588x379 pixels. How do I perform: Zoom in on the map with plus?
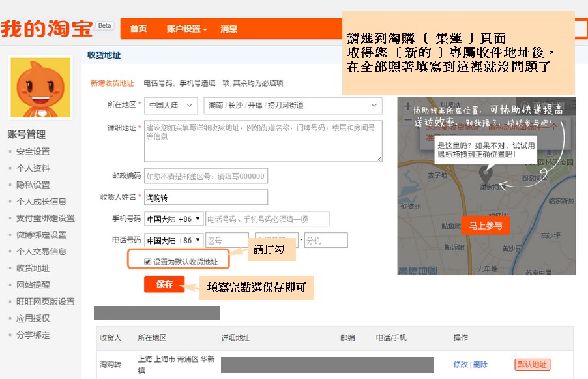pos(407,106)
